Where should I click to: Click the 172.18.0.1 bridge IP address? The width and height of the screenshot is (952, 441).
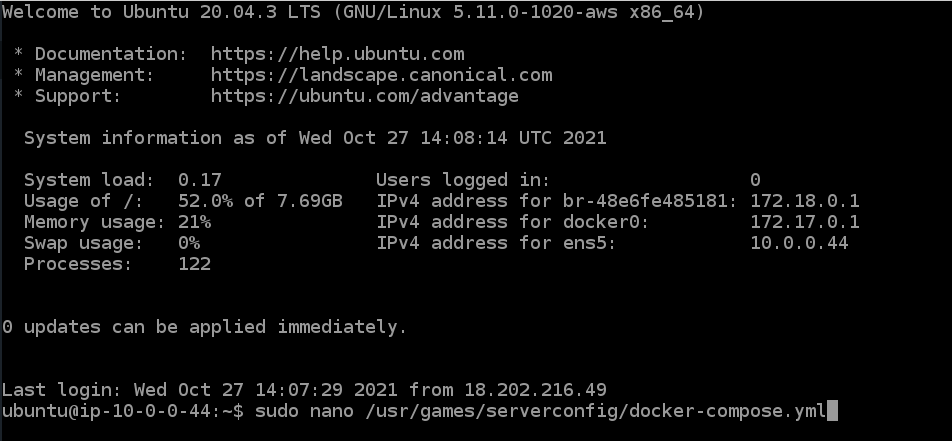pos(805,201)
